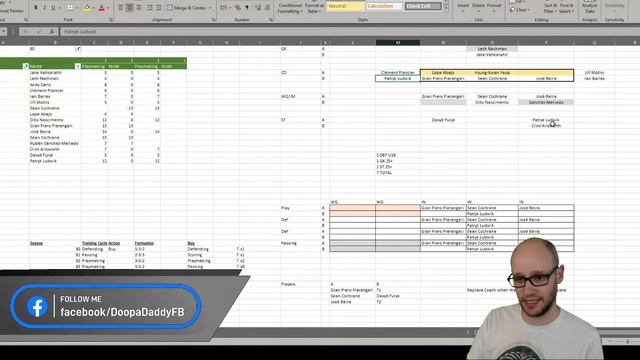Open Number format dialog launcher
Viewport: 640px width, 360px height.
(271, 20)
